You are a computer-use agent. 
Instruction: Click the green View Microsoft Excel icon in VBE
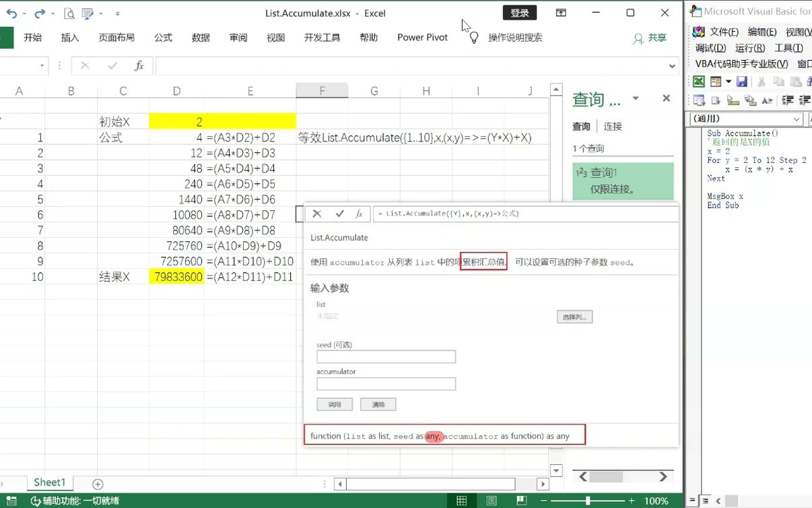click(x=699, y=81)
